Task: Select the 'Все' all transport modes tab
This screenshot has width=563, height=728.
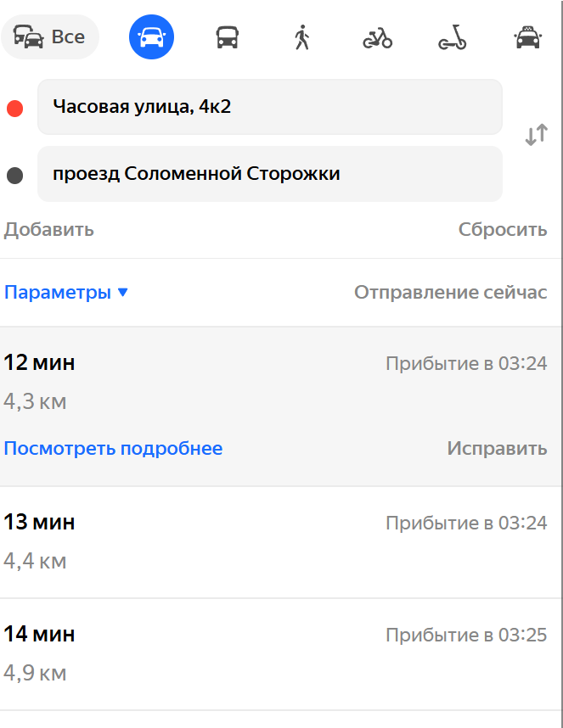Action: tap(50, 37)
